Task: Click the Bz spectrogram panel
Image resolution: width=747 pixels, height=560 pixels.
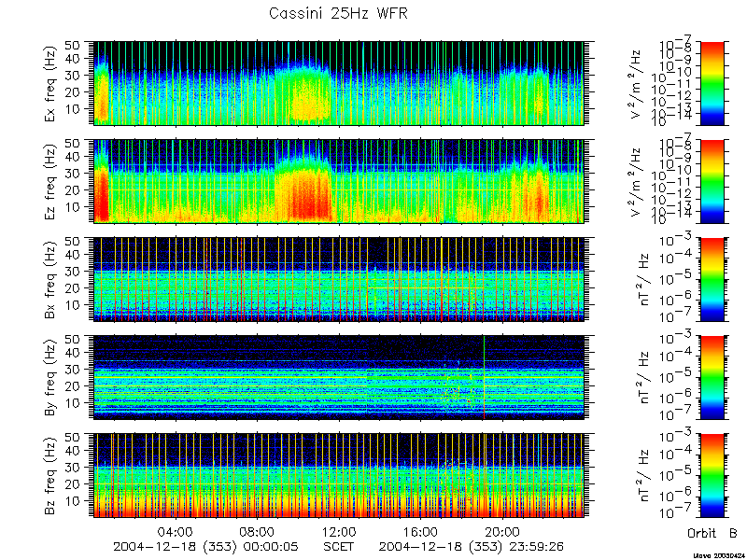Action: pyautogui.click(x=339, y=475)
